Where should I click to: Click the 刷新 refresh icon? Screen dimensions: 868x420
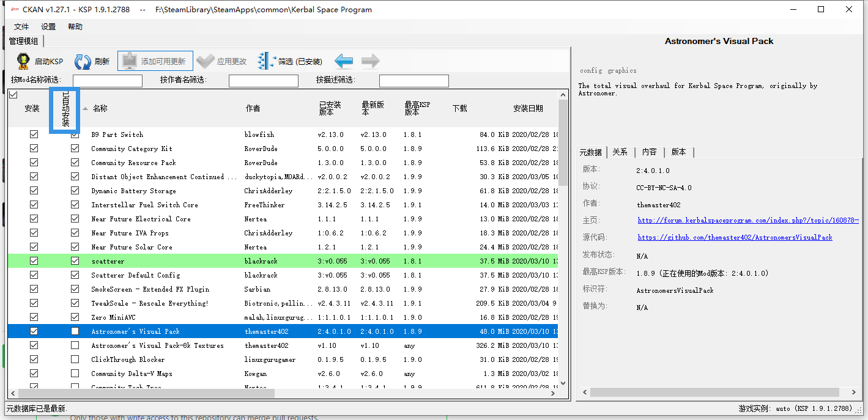point(83,61)
